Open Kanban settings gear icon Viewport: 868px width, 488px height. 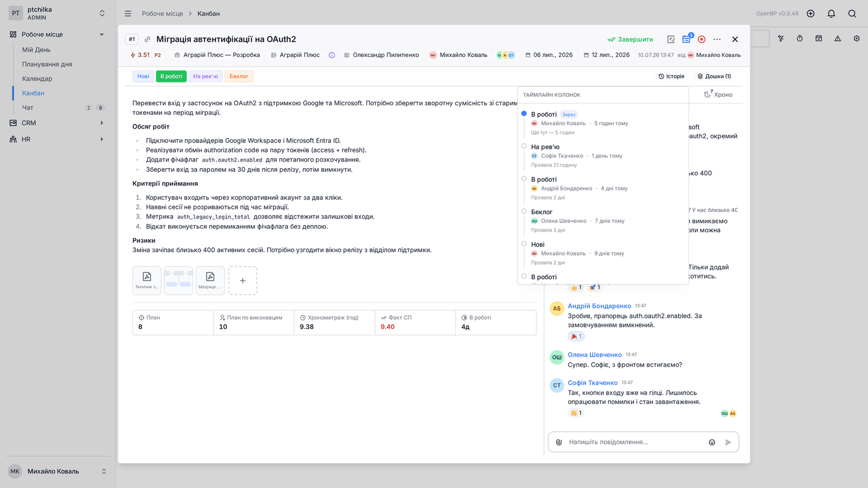[857, 38]
